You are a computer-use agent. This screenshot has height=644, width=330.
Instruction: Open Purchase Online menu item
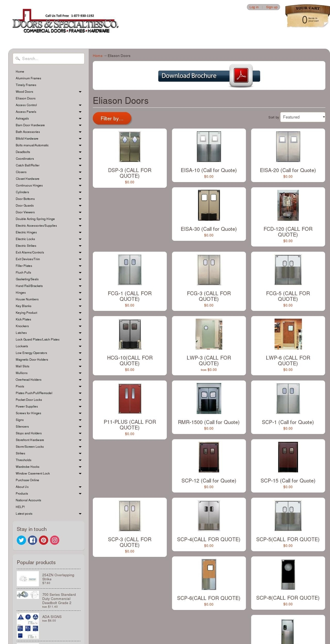(x=27, y=480)
